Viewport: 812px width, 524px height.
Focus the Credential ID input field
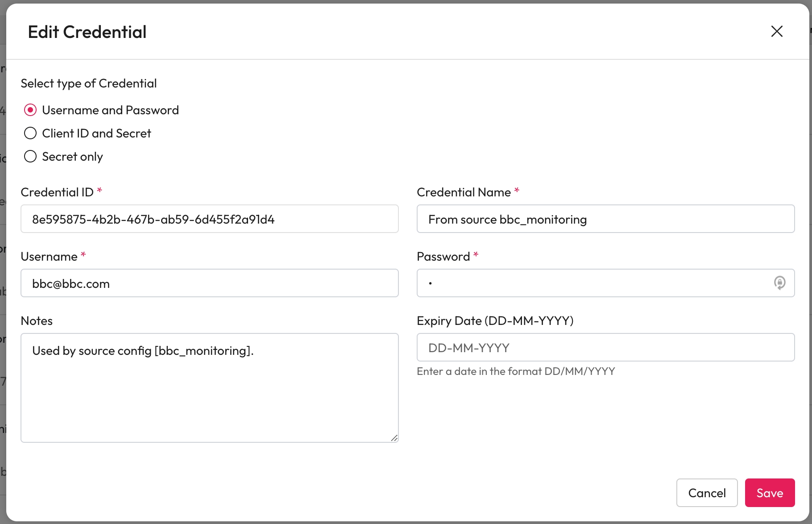[x=209, y=219]
